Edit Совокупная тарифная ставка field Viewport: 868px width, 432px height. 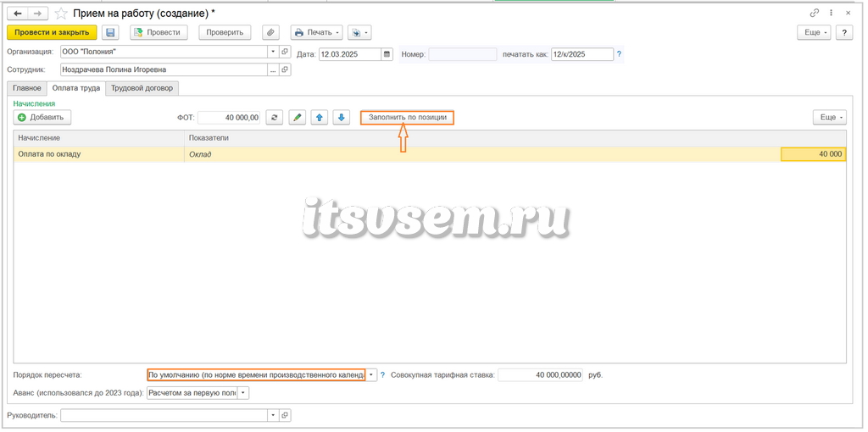point(541,375)
